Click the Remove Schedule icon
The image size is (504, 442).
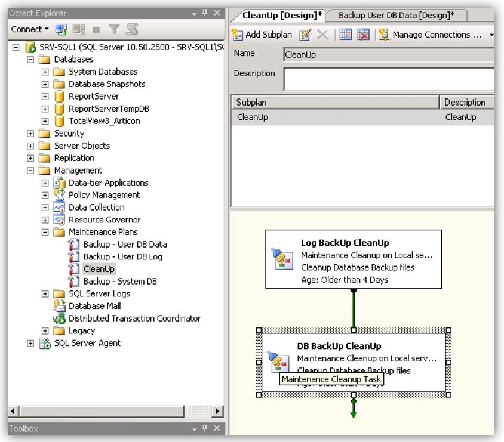[x=363, y=35]
